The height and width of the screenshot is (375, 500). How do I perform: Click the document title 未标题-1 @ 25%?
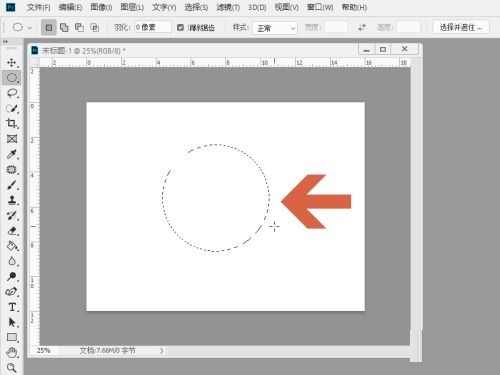83,51
